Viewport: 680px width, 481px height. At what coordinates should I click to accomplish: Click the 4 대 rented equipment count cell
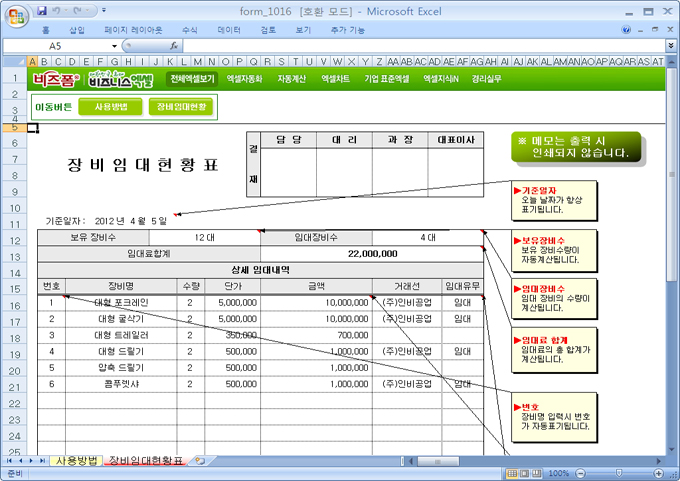pos(427,238)
